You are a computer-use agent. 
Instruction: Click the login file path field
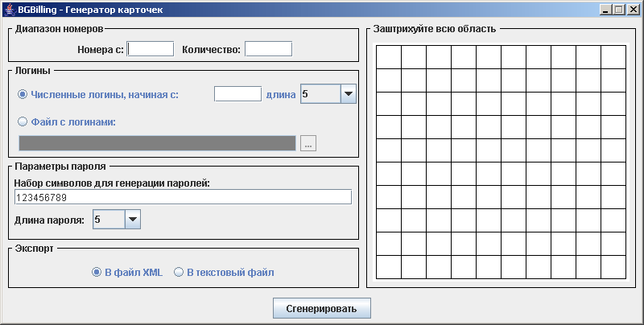[x=157, y=143]
